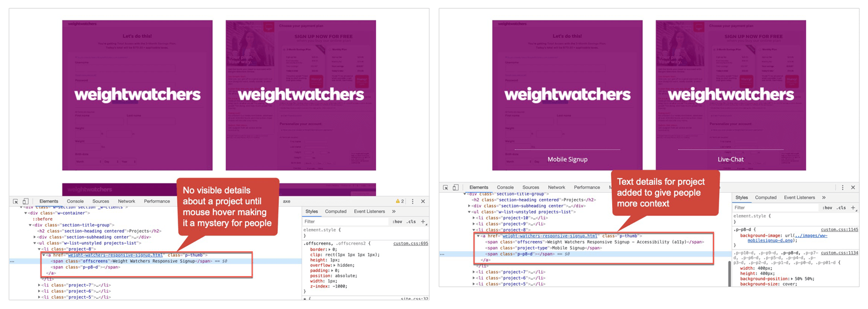Switch to Network tab in right screenshot DevTools

tap(557, 187)
